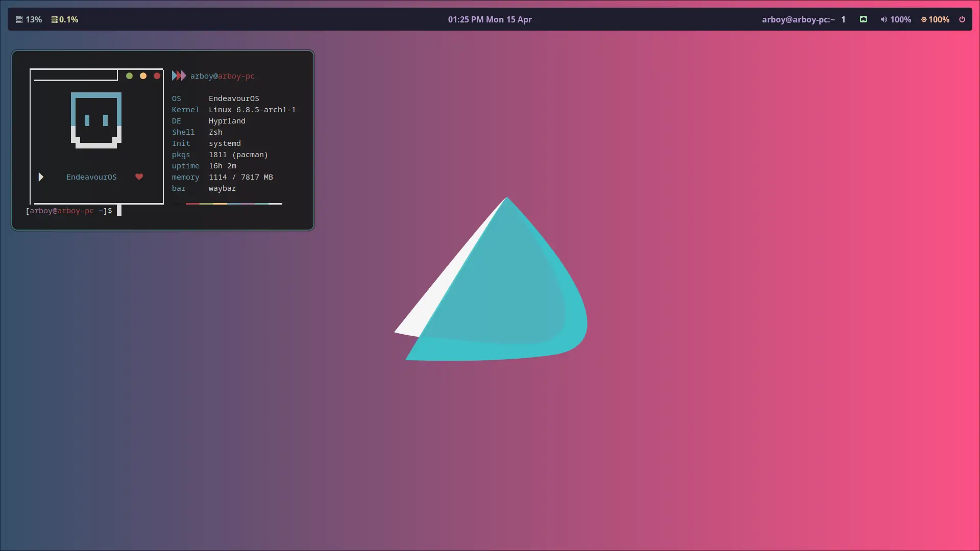Select workspace 1 in the bar
This screenshot has height=551, width=980.
point(843,19)
